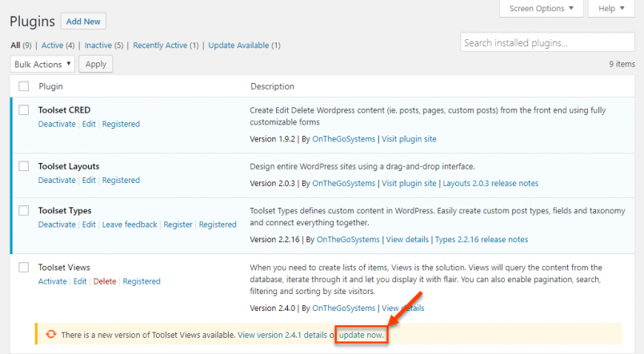Select Toolset CRED plugin name text
Screen dimensions: 644x354
pyautogui.click(x=64, y=110)
